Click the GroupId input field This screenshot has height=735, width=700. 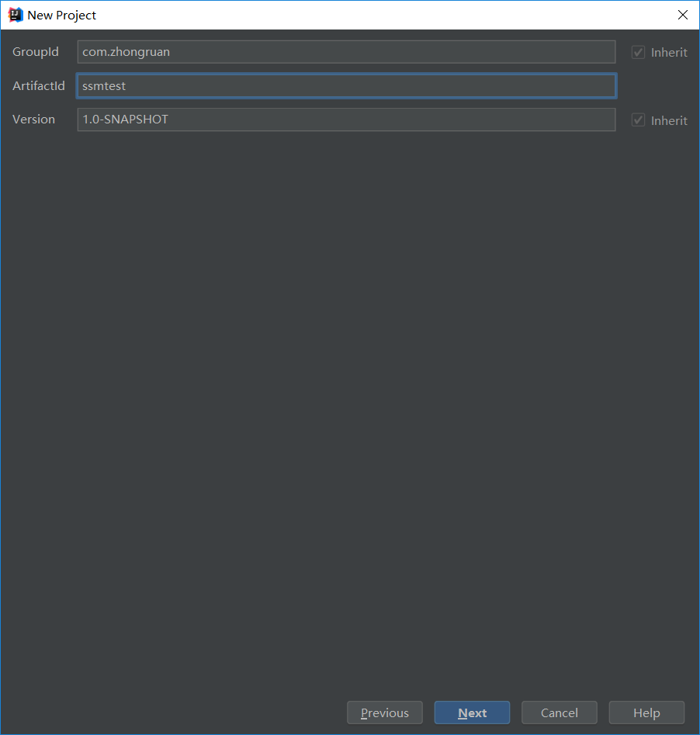click(x=346, y=52)
